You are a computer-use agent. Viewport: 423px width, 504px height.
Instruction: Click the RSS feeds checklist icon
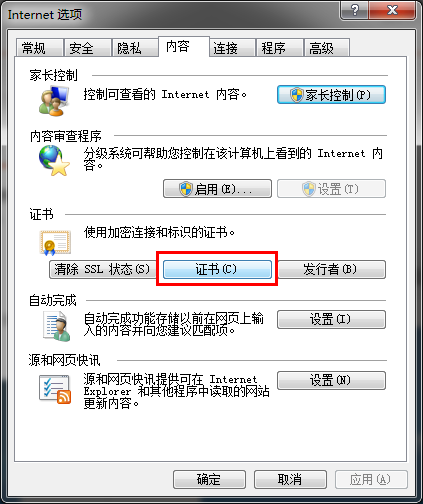(55, 389)
